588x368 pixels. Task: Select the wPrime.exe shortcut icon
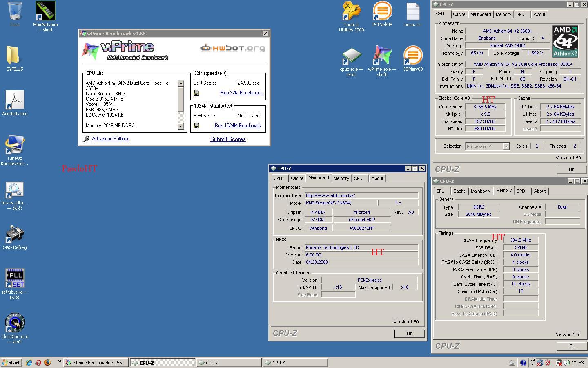click(x=382, y=55)
